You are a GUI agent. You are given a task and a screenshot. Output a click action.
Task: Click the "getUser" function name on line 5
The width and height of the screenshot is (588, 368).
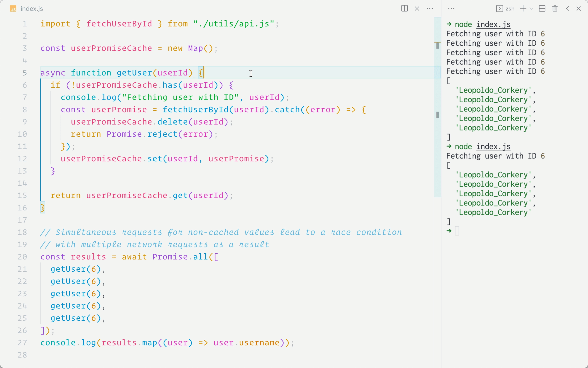click(x=134, y=73)
